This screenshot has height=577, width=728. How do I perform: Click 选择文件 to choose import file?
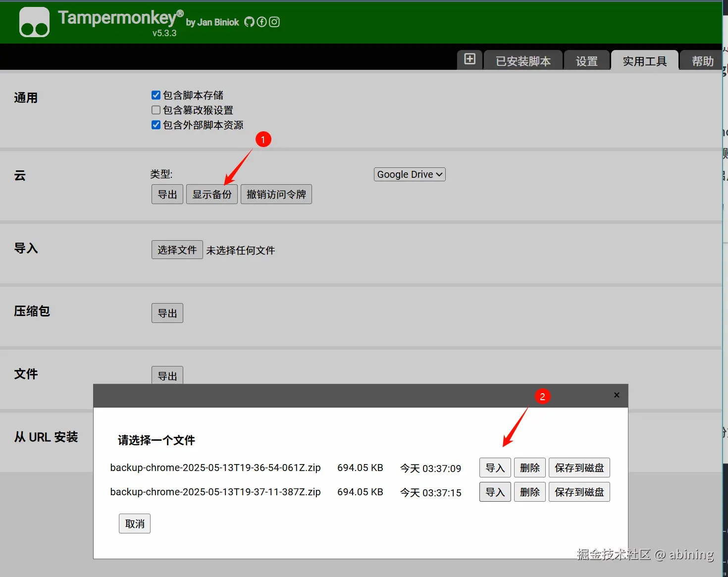pos(177,250)
